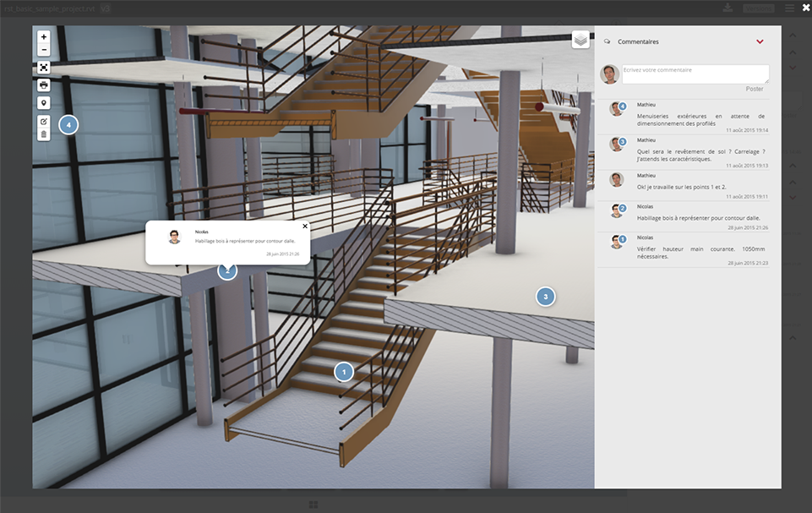Screen dimensions: 812x513
Task: Click the trash delete annotation icon
Action: pyautogui.click(x=44, y=134)
